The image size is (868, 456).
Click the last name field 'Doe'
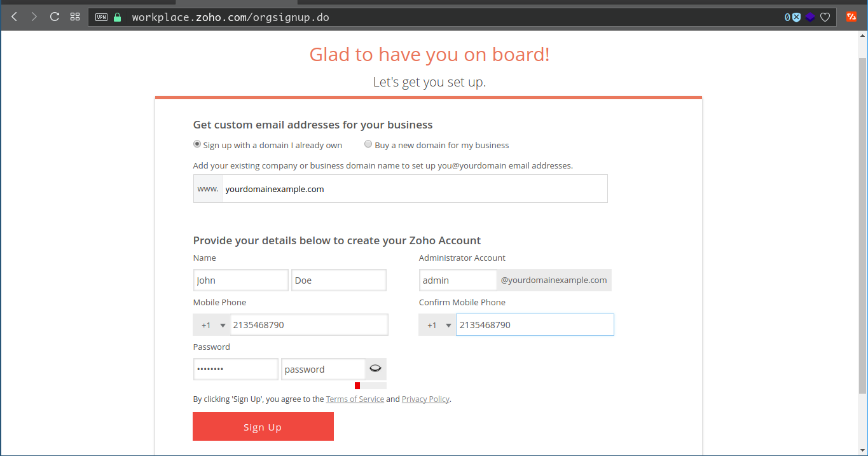click(339, 280)
